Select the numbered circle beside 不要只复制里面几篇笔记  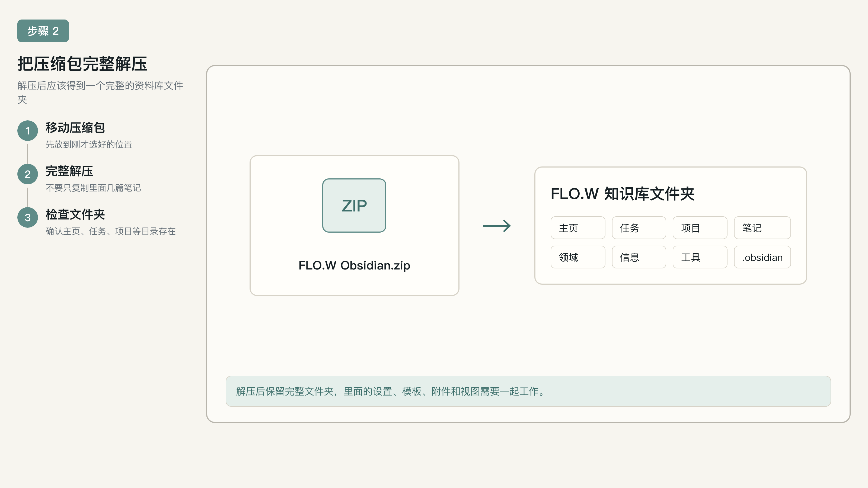pyautogui.click(x=28, y=174)
